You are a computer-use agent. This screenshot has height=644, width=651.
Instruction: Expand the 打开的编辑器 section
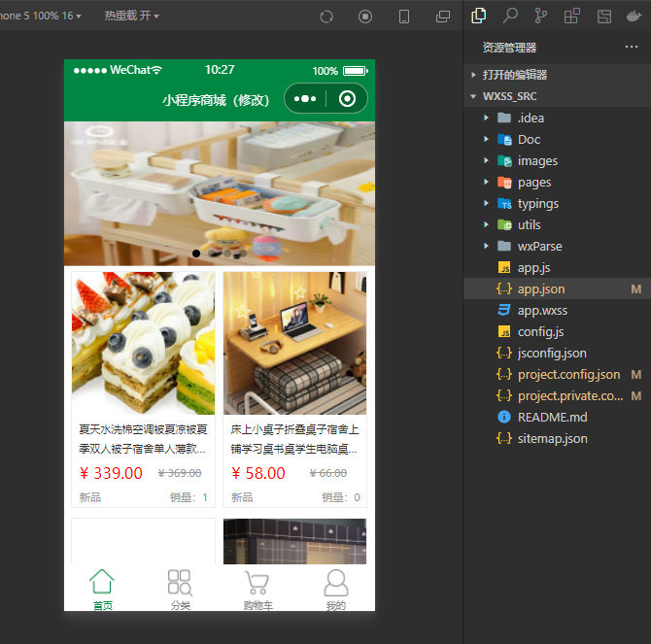coord(557,75)
